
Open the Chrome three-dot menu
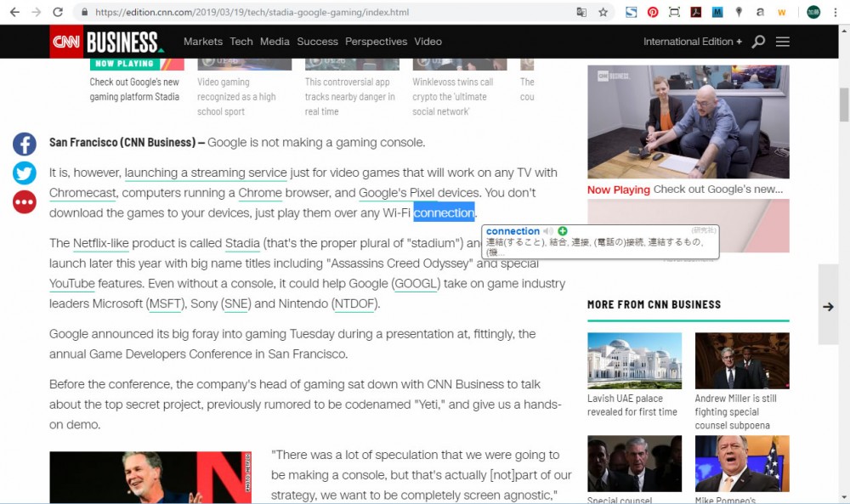pos(836,12)
